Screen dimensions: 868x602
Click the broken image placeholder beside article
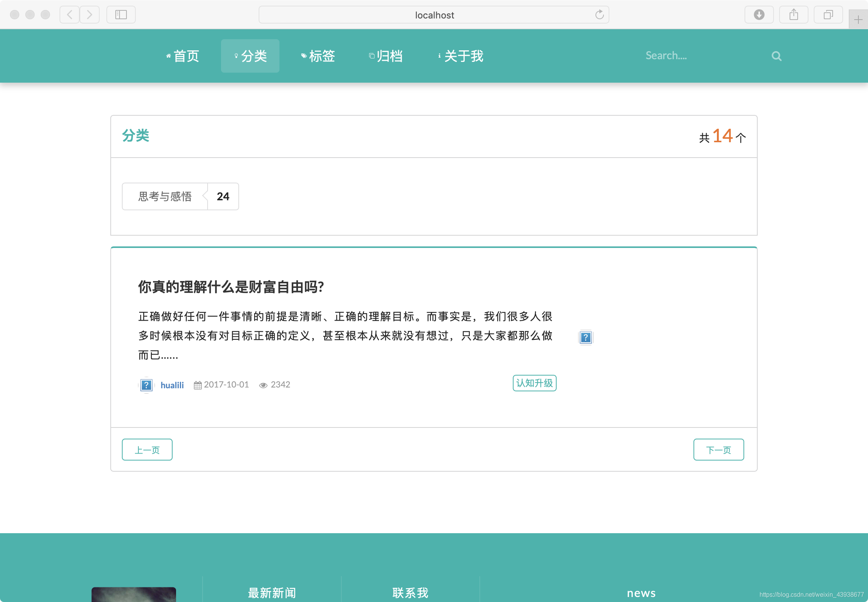pyautogui.click(x=585, y=338)
